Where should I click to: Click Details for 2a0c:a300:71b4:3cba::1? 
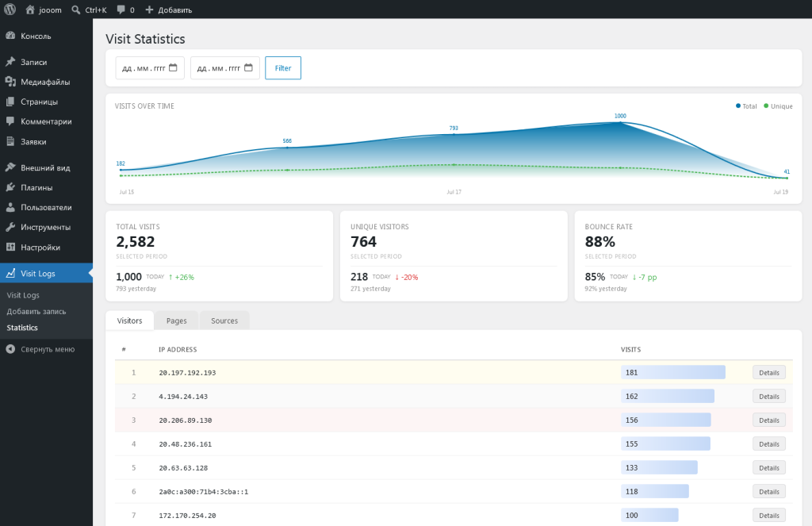pos(769,492)
